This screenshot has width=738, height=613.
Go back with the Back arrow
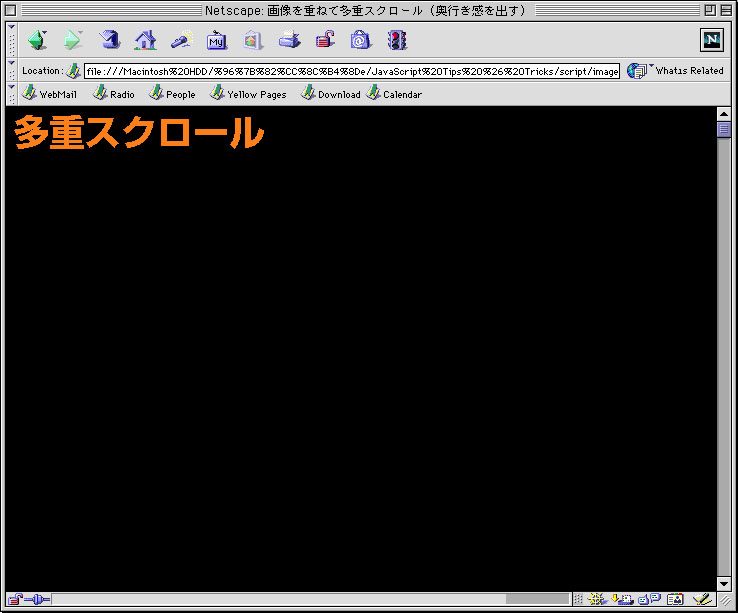click(x=37, y=40)
